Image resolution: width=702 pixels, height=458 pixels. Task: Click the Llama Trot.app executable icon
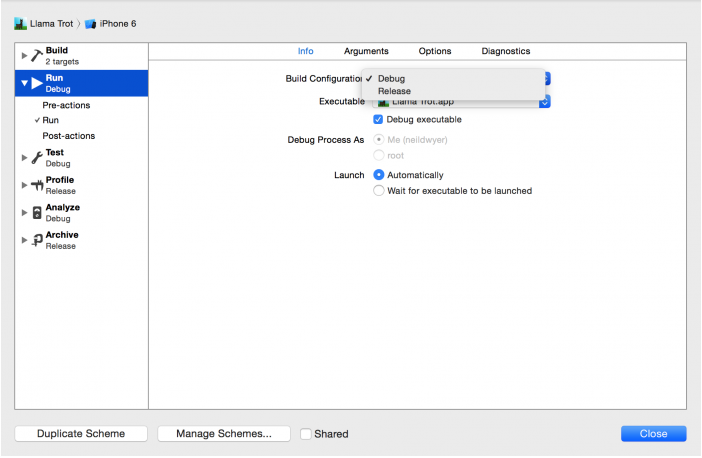coord(383,103)
